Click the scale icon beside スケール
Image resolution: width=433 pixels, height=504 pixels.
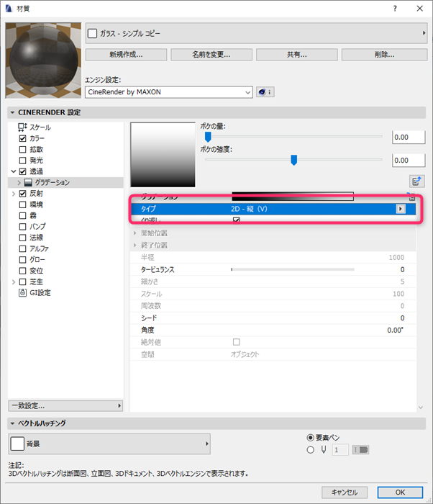click(x=22, y=127)
